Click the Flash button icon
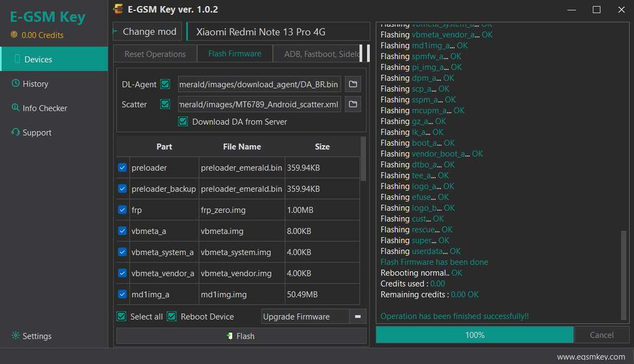 pyautogui.click(x=229, y=336)
